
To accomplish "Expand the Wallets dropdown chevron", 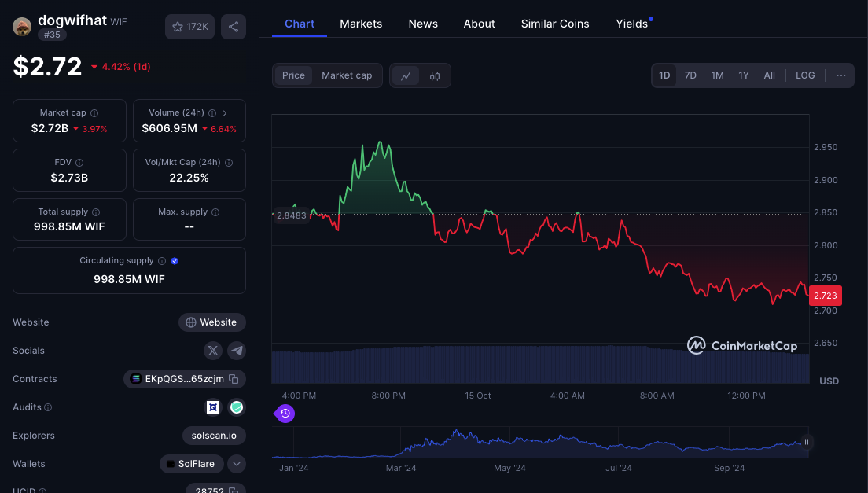I will [x=237, y=464].
